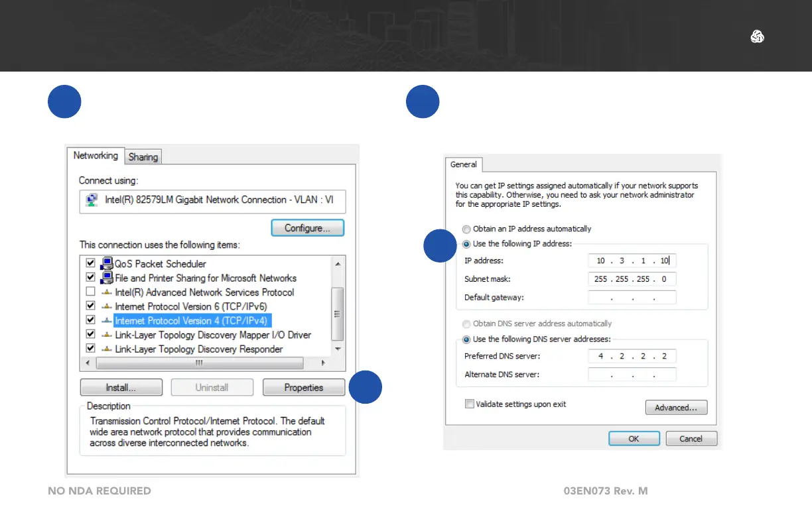Select Internet Protocol Version 4 (TCP/IPv4) row
This screenshot has width=812, height=525.
click(193, 321)
